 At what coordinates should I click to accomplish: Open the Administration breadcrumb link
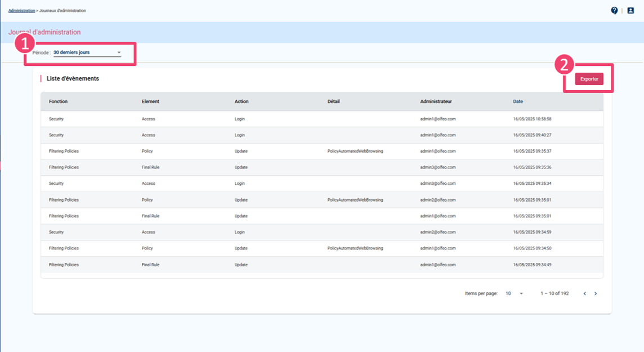coord(21,11)
